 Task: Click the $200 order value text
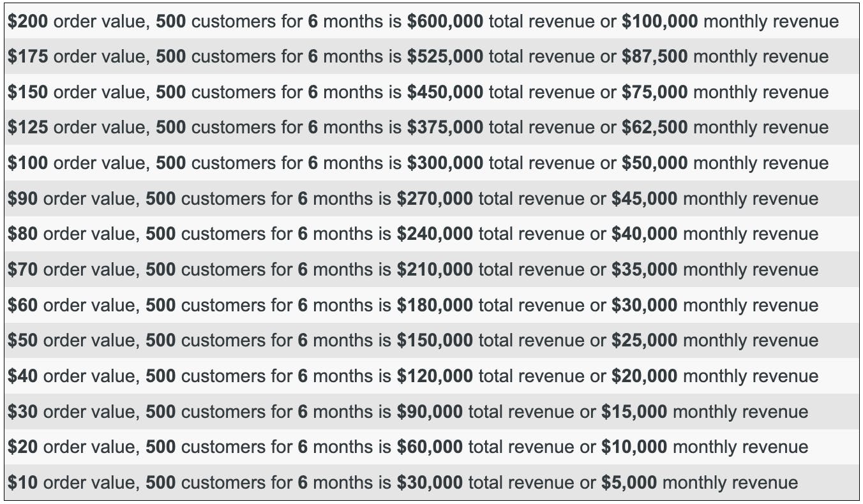(x=27, y=22)
